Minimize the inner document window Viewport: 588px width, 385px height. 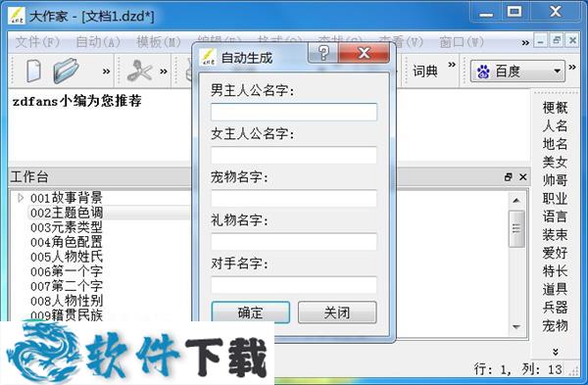click(540, 40)
